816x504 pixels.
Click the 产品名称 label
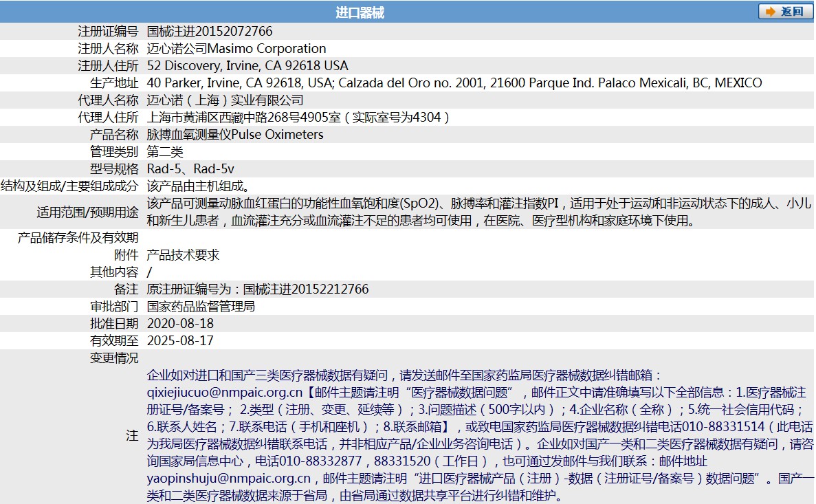pyautogui.click(x=115, y=134)
